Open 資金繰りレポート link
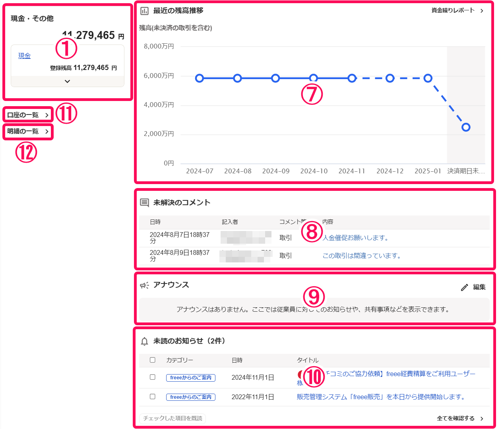504x429 pixels. click(453, 10)
